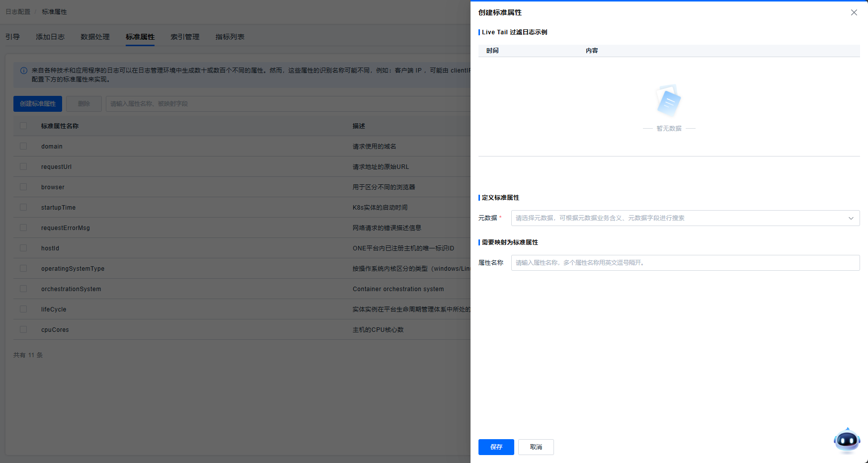868x463 pixels.
Task: Click the chevron arrow of 元数据 field
Action: tap(851, 218)
